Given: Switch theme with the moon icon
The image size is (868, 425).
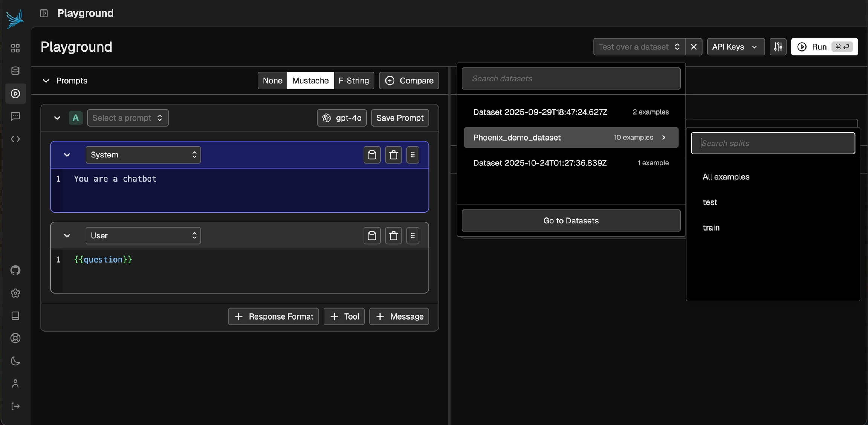Looking at the screenshot, I should pyautogui.click(x=15, y=361).
